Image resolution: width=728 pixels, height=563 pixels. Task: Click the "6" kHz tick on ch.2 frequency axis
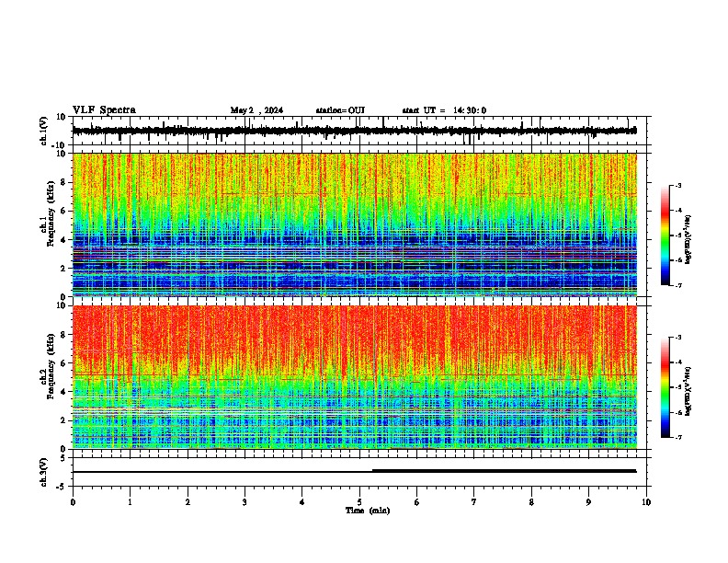(x=64, y=363)
